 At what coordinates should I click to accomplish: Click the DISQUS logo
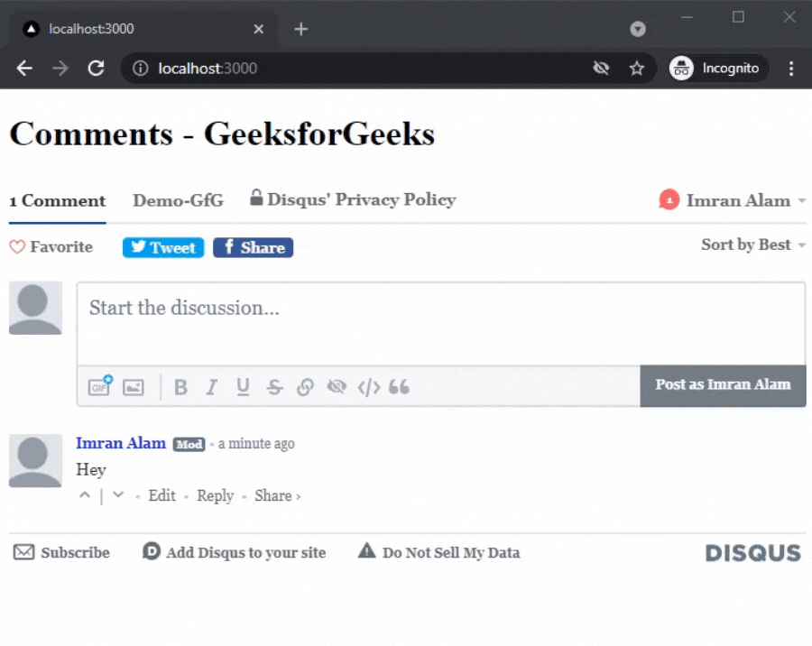coord(753,553)
